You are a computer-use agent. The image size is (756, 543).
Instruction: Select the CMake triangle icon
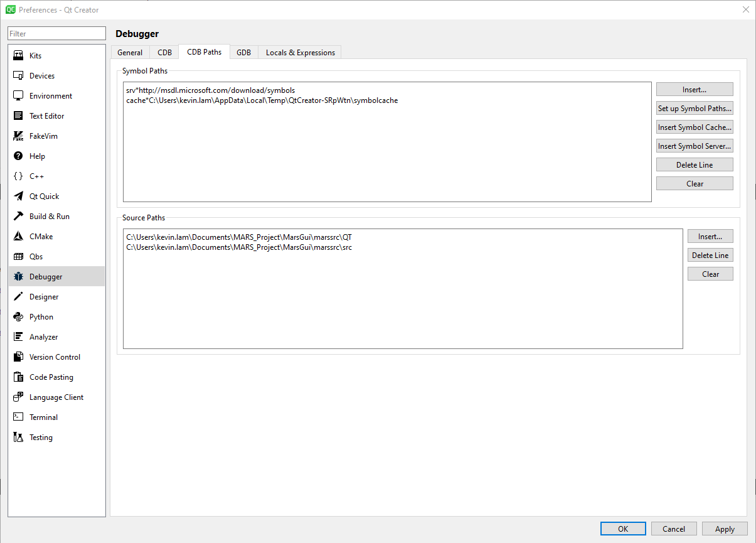(x=18, y=237)
